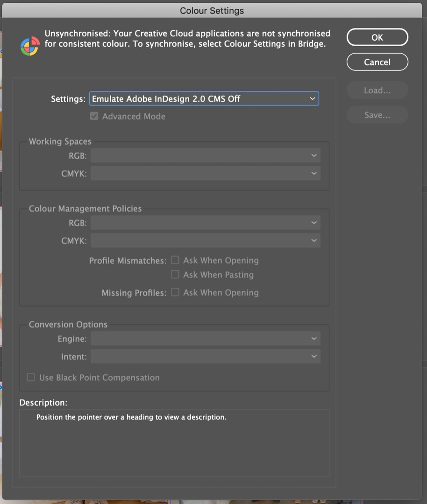Expand the Working Spaces CMYK dropdown
This screenshot has width=427, height=504.
(206, 174)
